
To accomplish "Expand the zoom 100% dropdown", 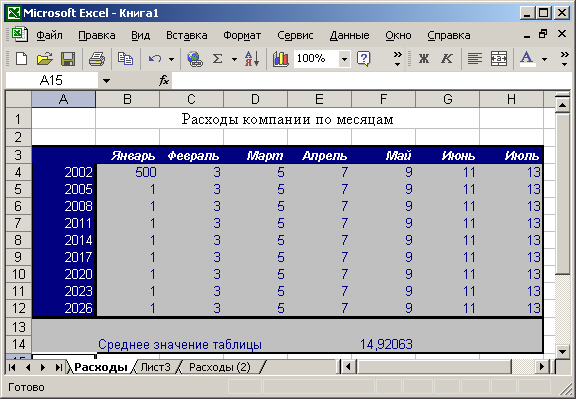I will [x=344, y=59].
